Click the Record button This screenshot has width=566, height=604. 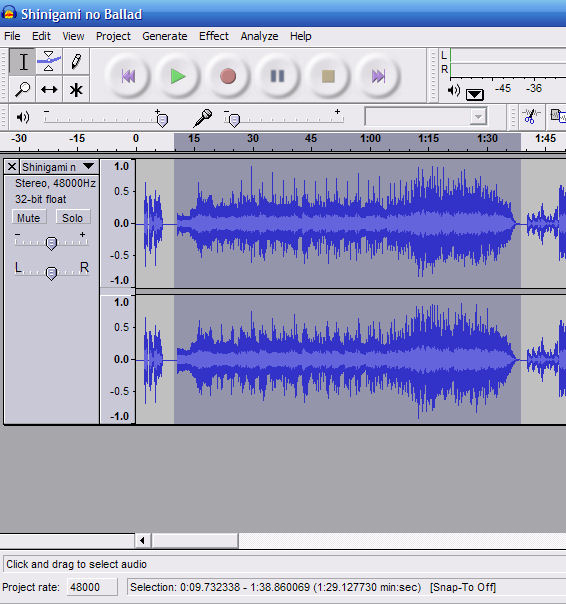228,76
